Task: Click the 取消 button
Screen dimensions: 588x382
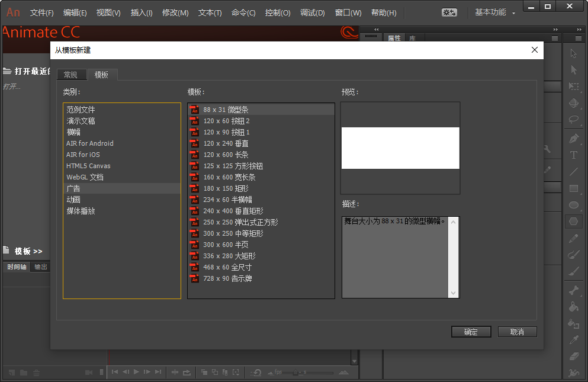Action: click(517, 332)
